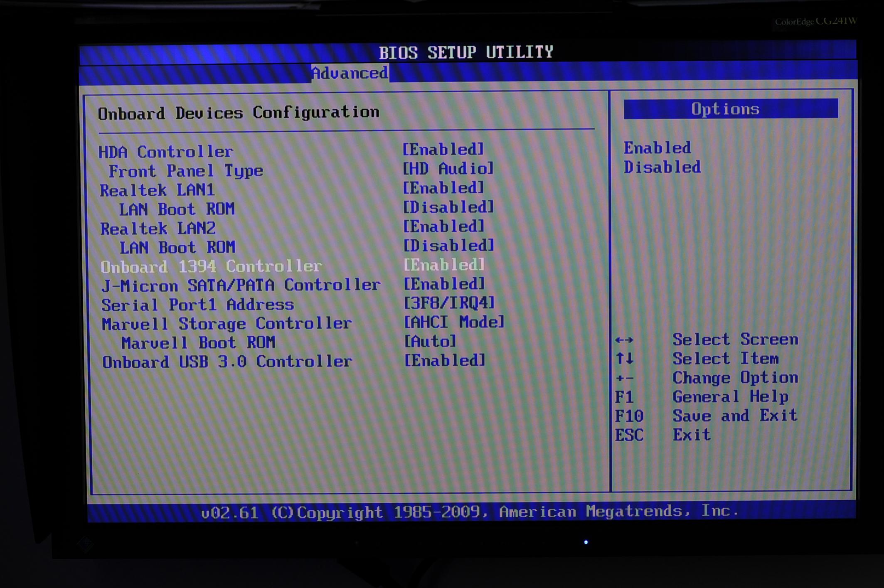This screenshot has width=884, height=588.
Task: Open Front Panel Type HD Audio option
Action: tap(448, 169)
